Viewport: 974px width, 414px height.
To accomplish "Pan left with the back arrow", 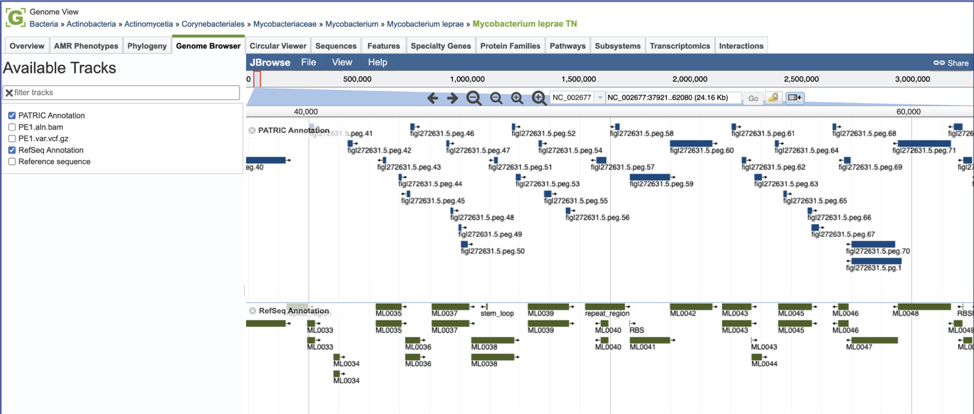I will pos(433,98).
